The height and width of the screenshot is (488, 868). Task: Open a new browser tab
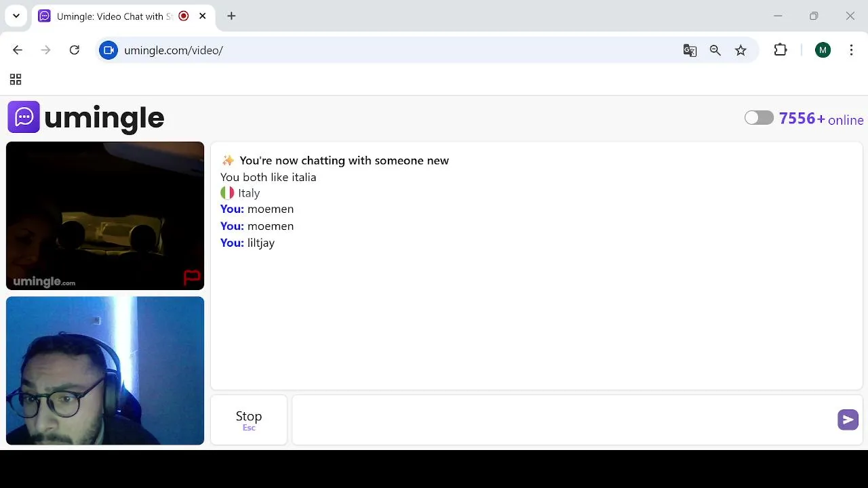231,16
